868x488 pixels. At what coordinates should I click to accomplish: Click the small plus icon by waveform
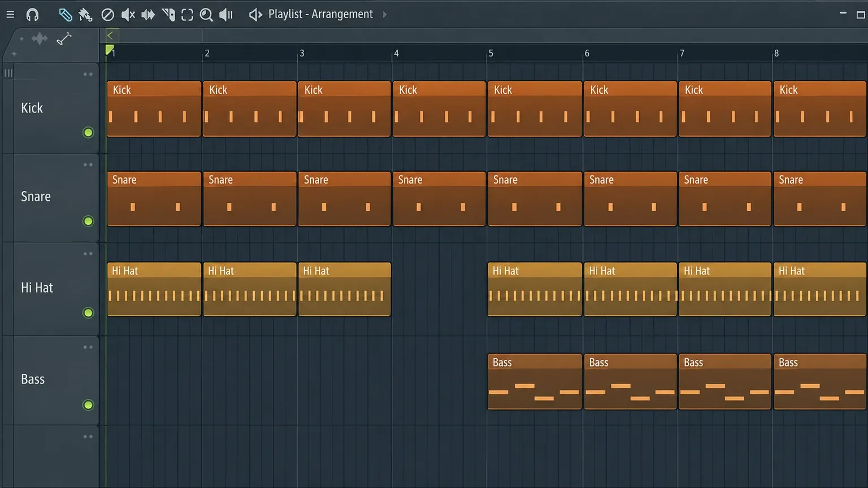point(21,39)
